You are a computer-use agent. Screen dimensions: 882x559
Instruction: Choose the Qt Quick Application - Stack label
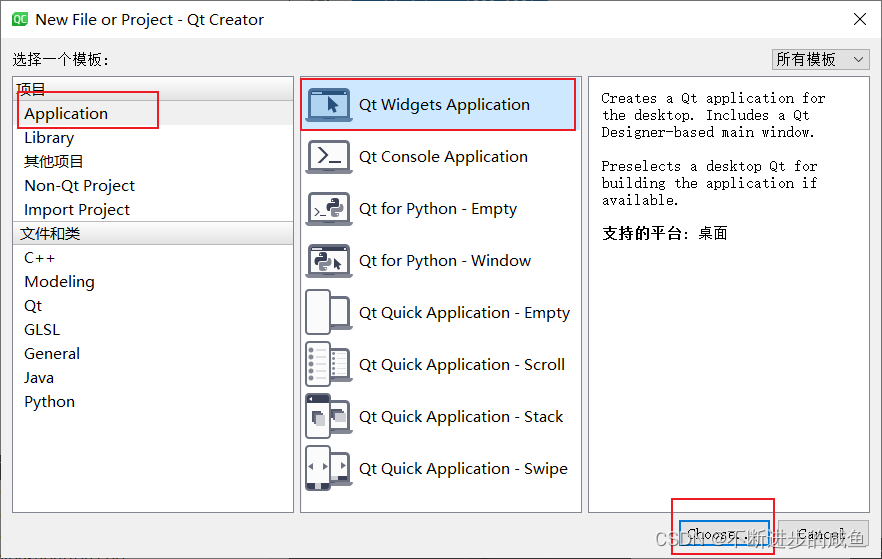(461, 417)
